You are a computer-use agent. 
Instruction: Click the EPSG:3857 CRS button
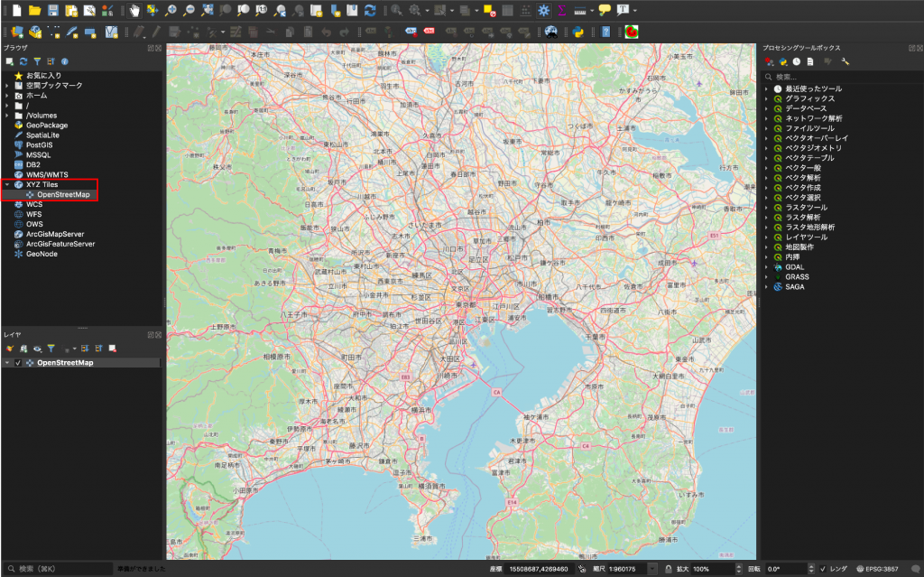877,569
